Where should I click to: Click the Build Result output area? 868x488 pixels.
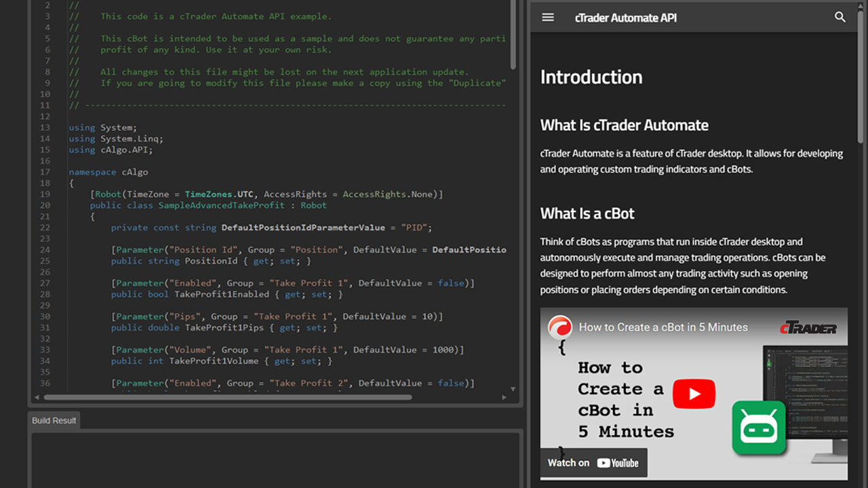[x=275, y=459]
